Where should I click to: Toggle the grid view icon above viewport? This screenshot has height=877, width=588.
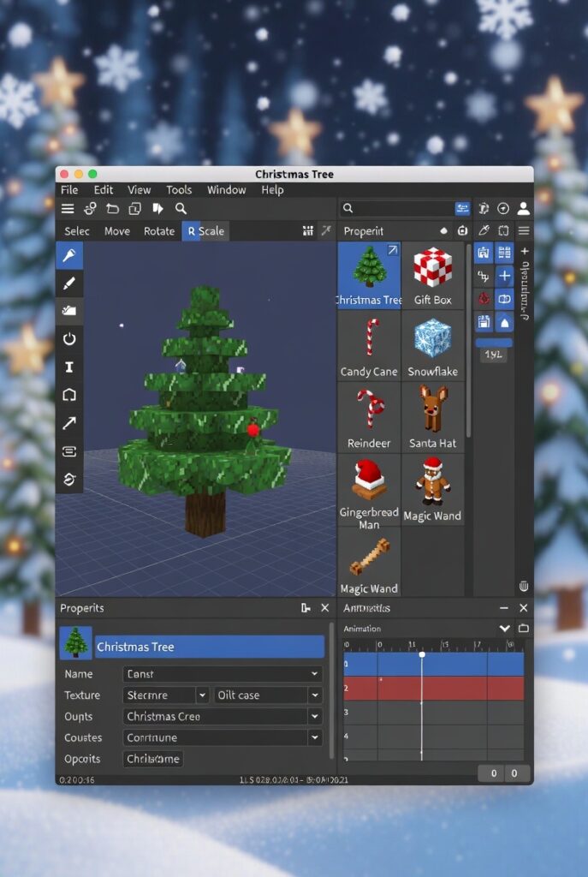point(308,231)
